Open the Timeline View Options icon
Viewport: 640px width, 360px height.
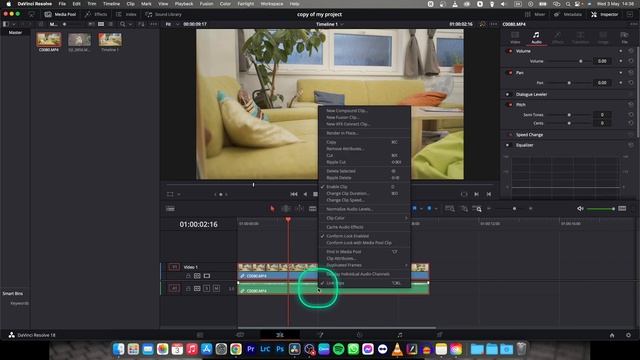coord(170,209)
